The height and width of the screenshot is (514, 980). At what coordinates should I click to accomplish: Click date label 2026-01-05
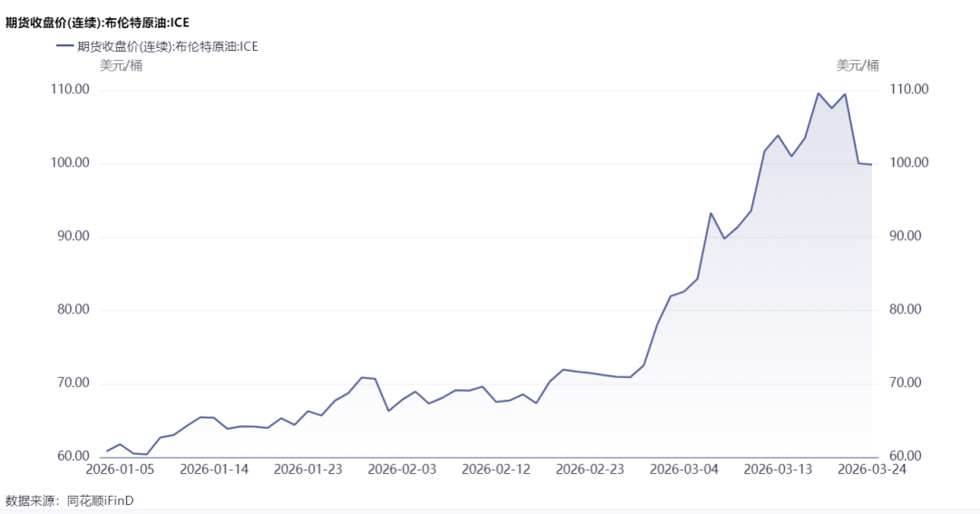click(x=120, y=469)
